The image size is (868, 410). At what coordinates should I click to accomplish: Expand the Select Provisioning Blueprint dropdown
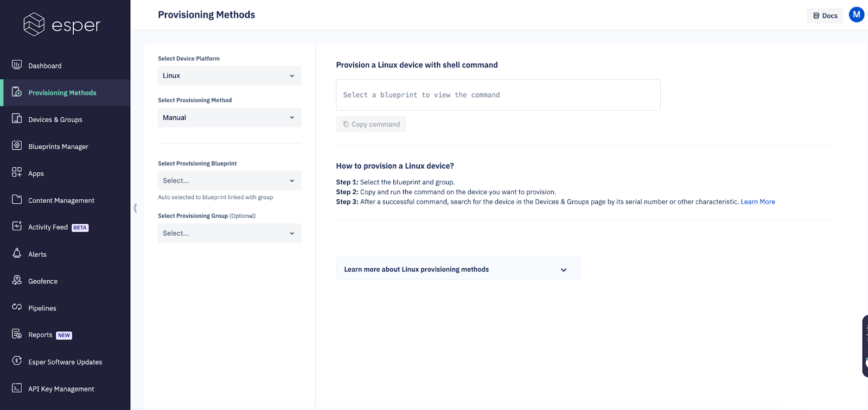click(229, 181)
